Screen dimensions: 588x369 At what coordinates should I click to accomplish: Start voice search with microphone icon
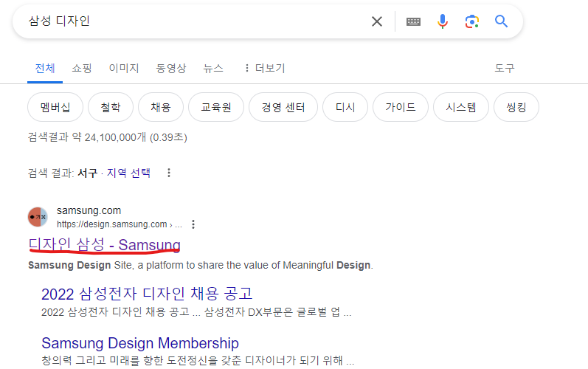(x=443, y=21)
